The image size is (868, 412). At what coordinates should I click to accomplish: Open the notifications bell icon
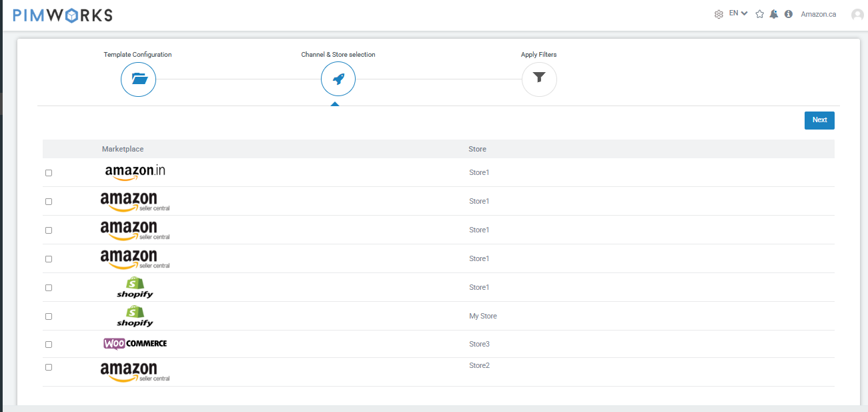tap(774, 14)
